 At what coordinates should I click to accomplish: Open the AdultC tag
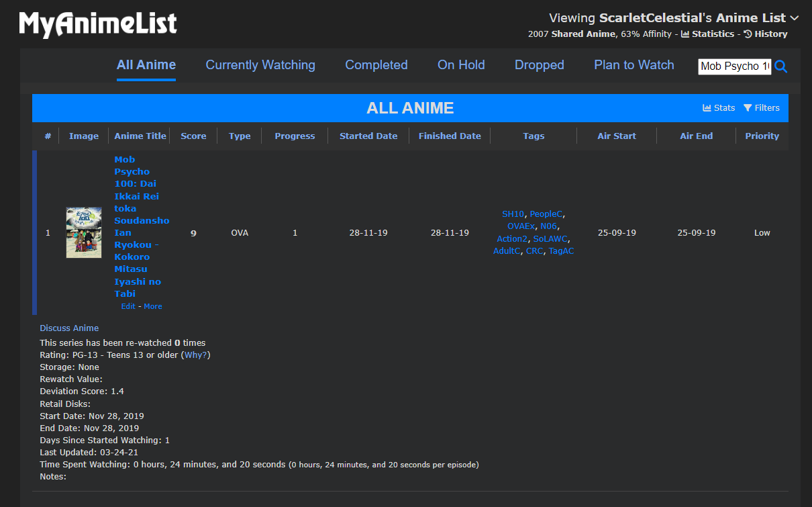coord(507,251)
